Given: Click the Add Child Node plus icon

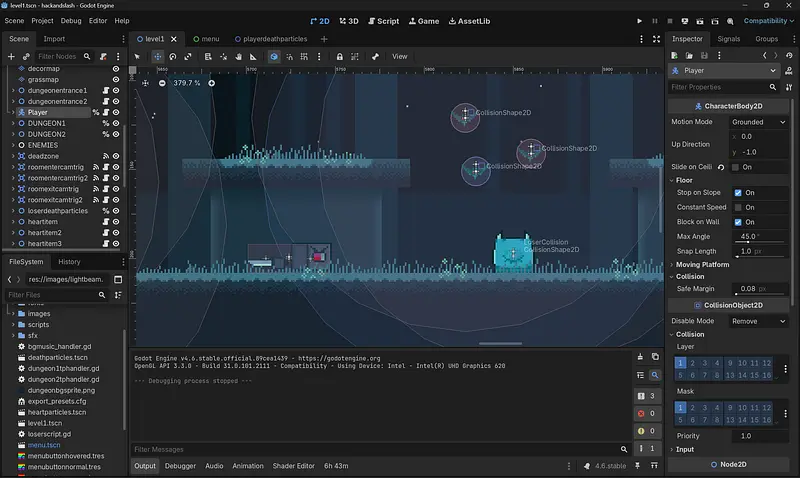Looking at the screenshot, I should tap(11, 56).
